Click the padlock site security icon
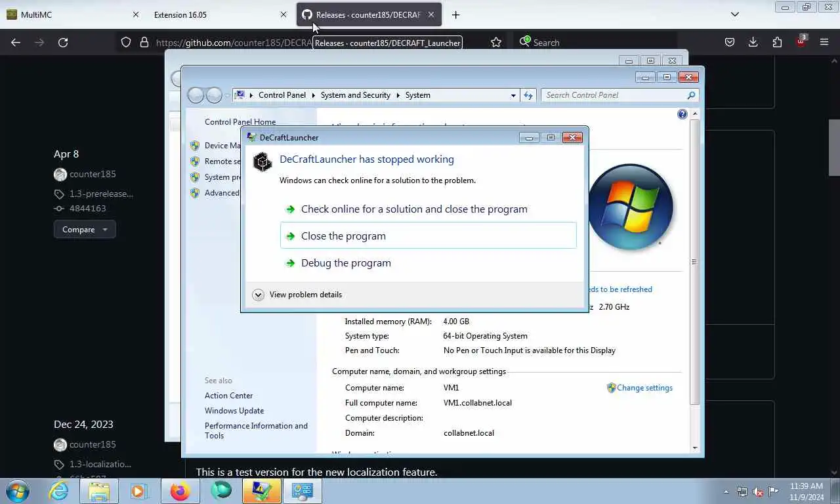This screenshot has height=504, width=840. click(x=144, y=42)
